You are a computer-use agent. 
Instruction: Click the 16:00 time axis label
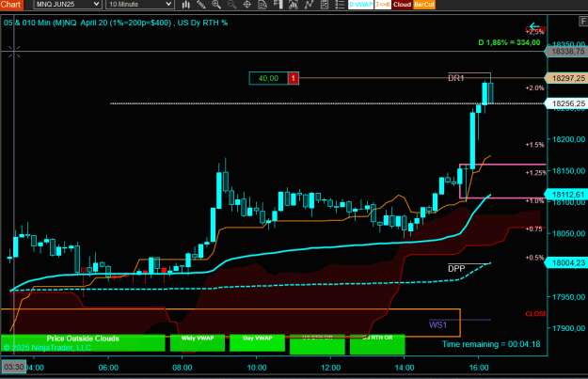click(479, 368)
